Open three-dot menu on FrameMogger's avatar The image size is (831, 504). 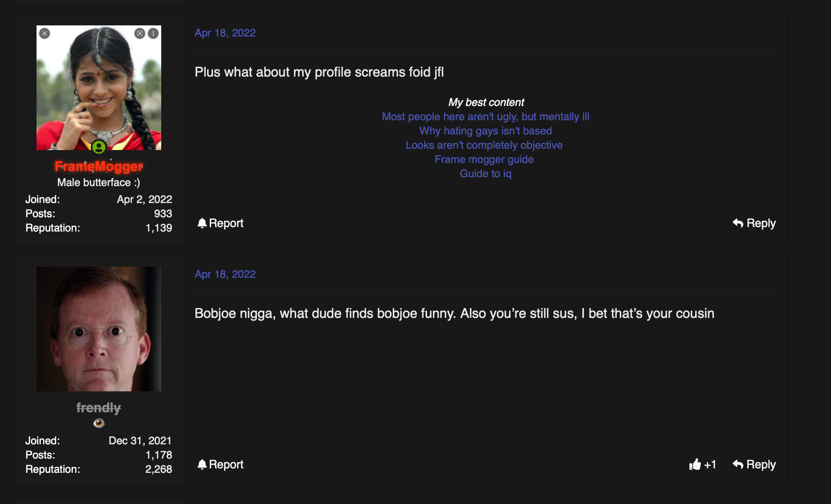coord(153,33)
